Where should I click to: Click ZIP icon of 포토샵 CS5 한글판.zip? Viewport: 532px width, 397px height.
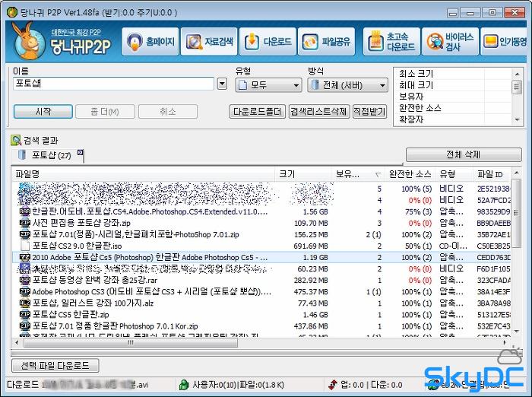coord(25,315)
